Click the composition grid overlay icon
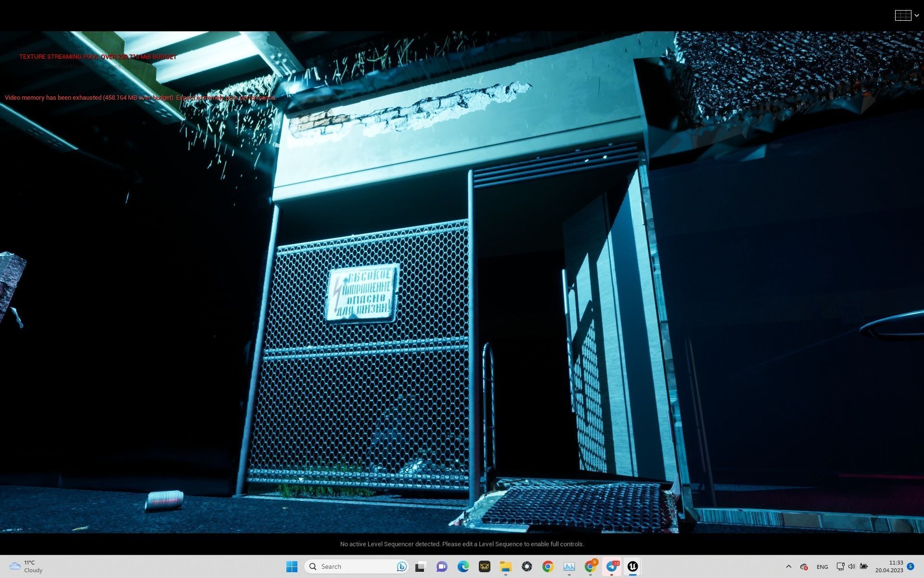 pos(902,15)
